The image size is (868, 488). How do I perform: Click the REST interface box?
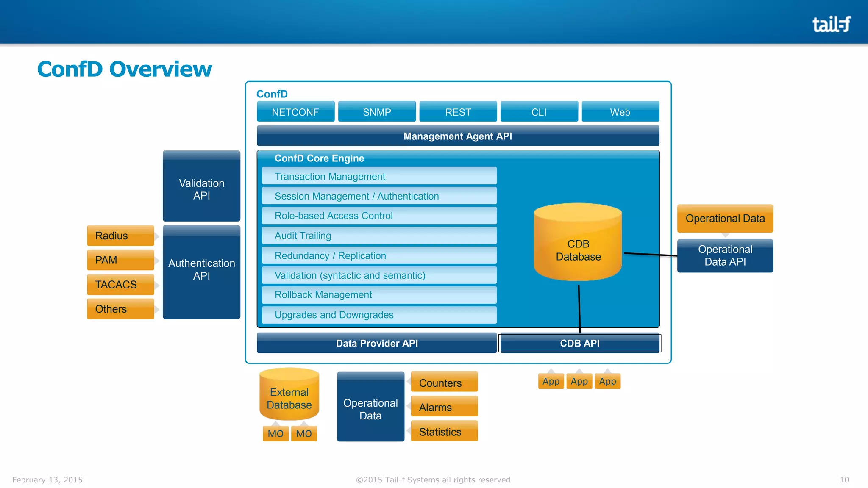point(458,112)
